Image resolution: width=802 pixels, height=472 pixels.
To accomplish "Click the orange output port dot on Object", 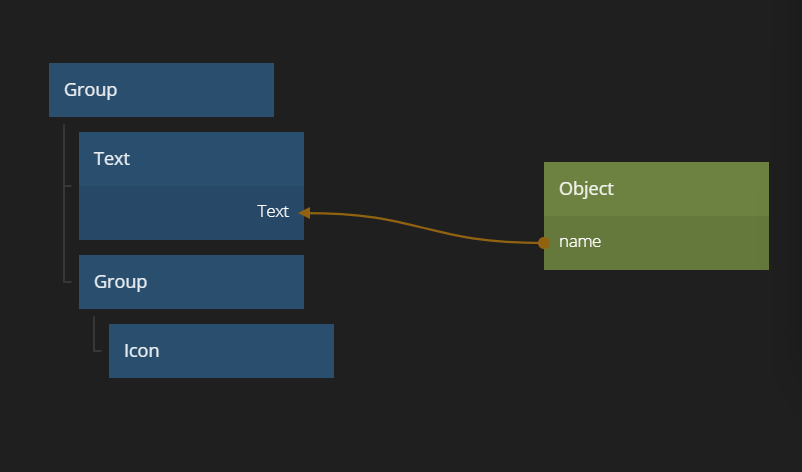I will pos(544,242).
